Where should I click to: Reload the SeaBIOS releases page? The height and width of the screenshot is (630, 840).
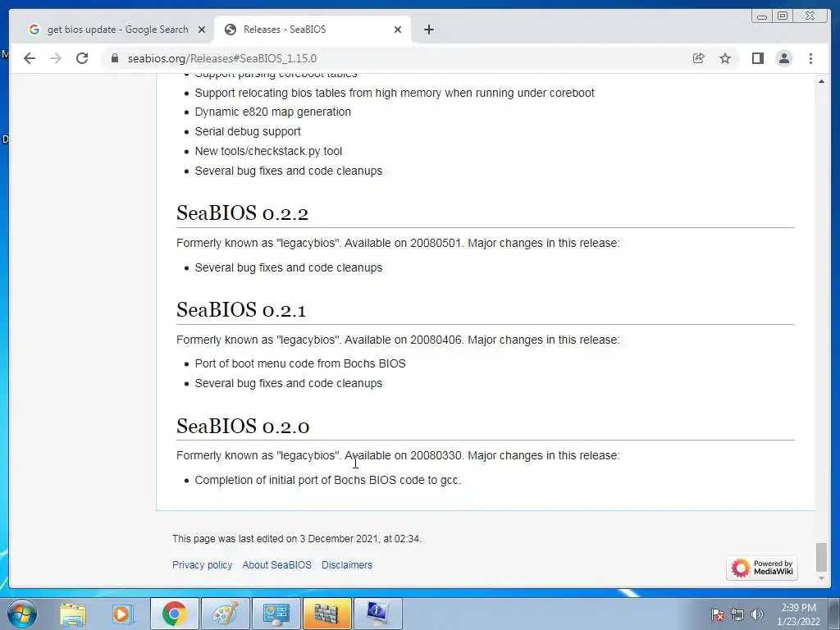click(82, 58)
